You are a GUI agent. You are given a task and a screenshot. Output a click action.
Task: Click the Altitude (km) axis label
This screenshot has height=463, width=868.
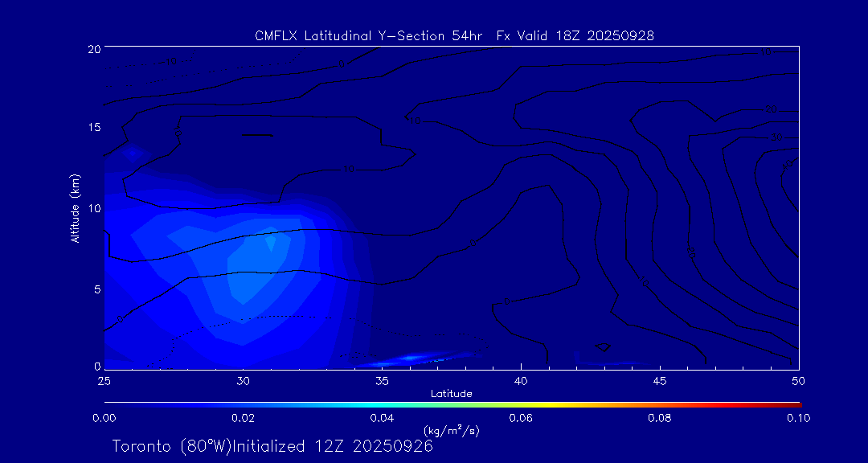76,208
